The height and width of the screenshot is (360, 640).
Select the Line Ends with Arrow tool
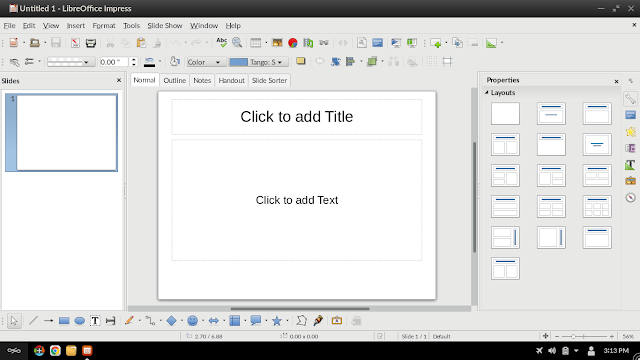(49, 321)
